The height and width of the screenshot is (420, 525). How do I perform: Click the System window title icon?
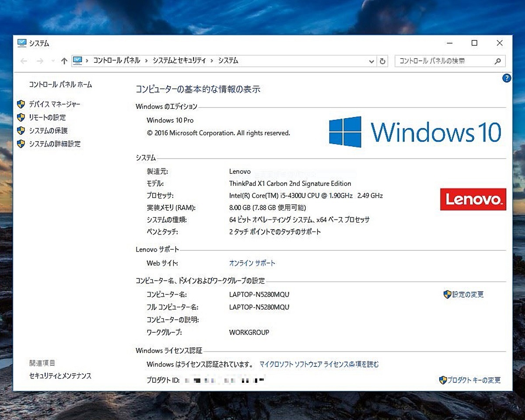[x=21, y=43]
